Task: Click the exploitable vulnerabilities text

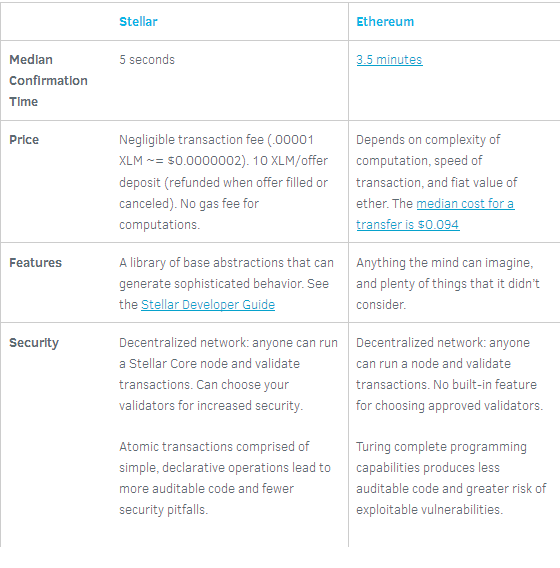Action: [430, 510]
